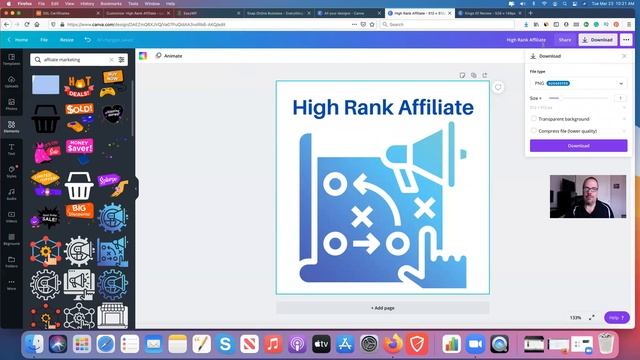Viewport: 640px width, 360px height.
Task: Click the undo arrow
Action: click(x=88, y=40)
